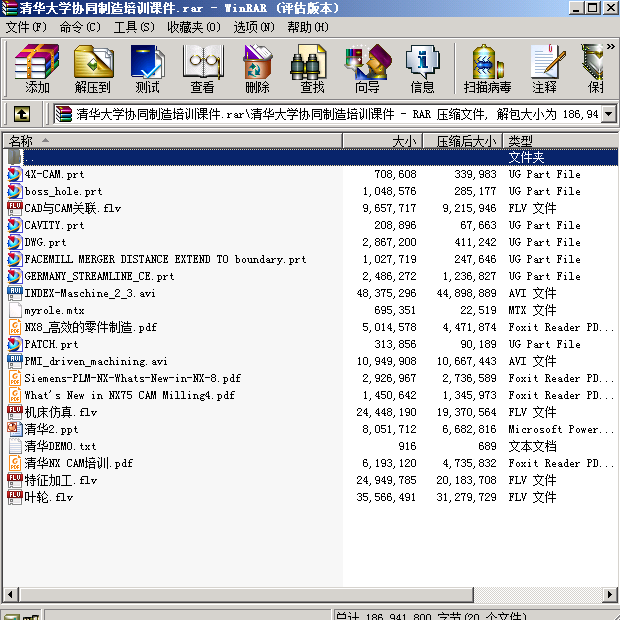This screenshot has width=620, height=620.
Task: Select boss_hole.prt file
Action: tap(63, 191)
